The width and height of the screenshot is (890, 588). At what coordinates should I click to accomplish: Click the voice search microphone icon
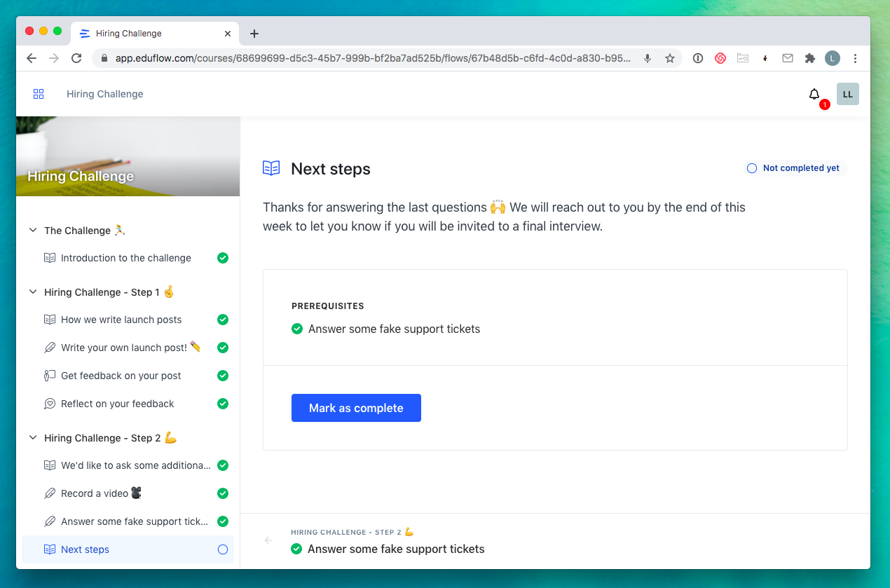point(648,58)
